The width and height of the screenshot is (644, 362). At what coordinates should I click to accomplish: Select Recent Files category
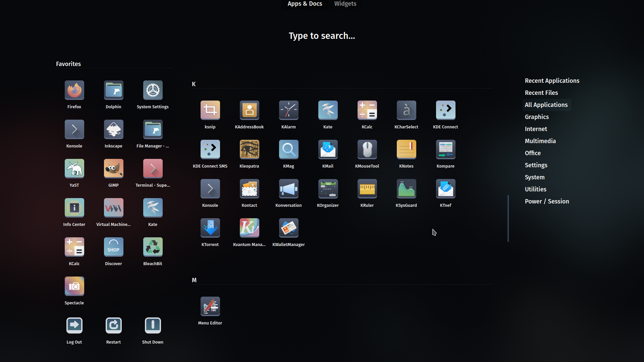541,93
